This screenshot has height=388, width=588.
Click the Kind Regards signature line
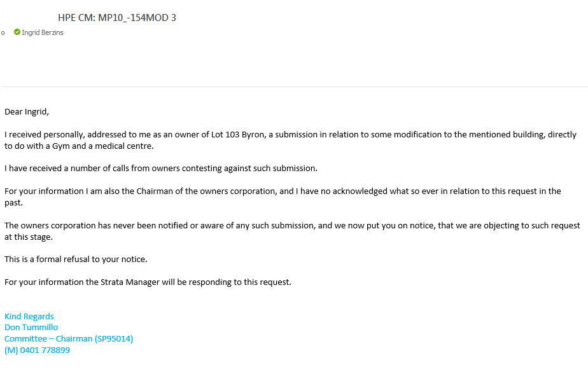click(x=29, y=317)
